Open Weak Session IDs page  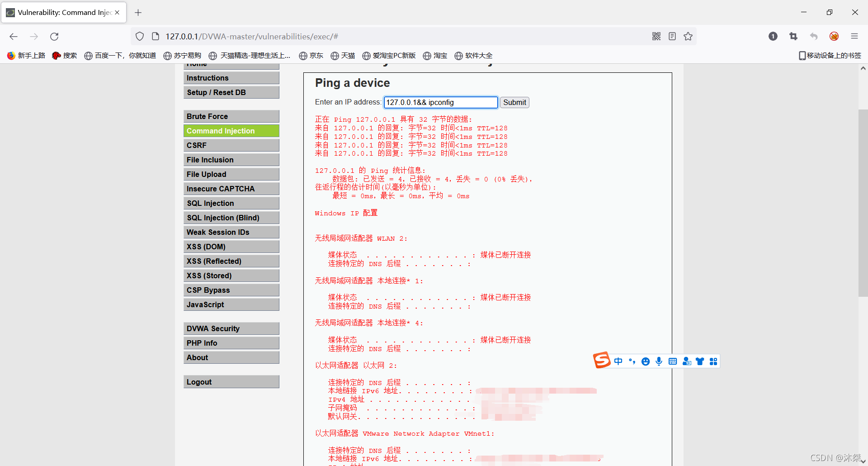pos(231,232)
